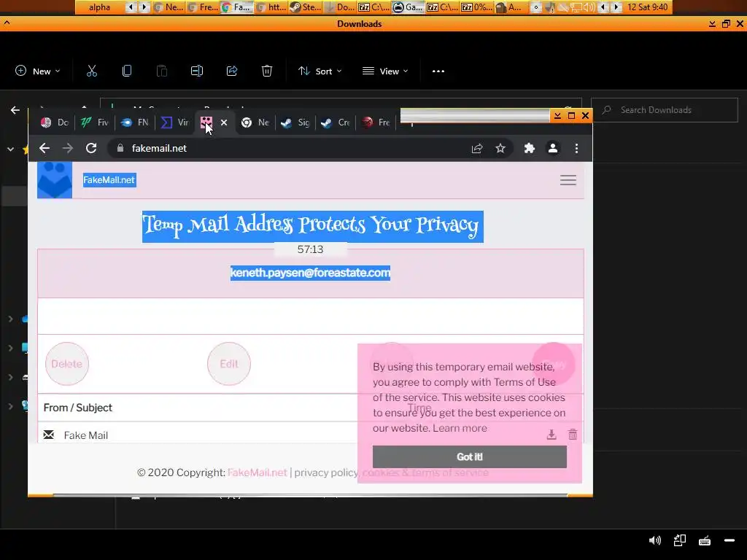Click the 'From / Subject' column header
The height and width of the screenshot is (560, 747).
click(x=77, y=408)
